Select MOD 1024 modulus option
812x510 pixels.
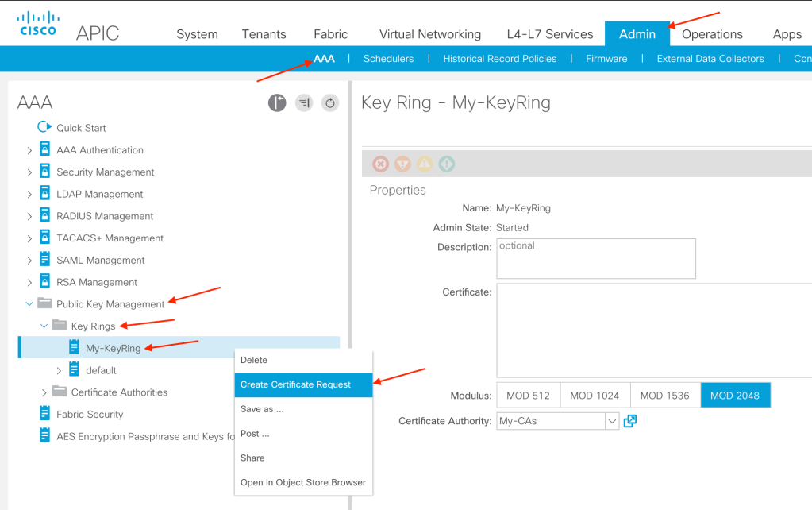click(595, 395)
